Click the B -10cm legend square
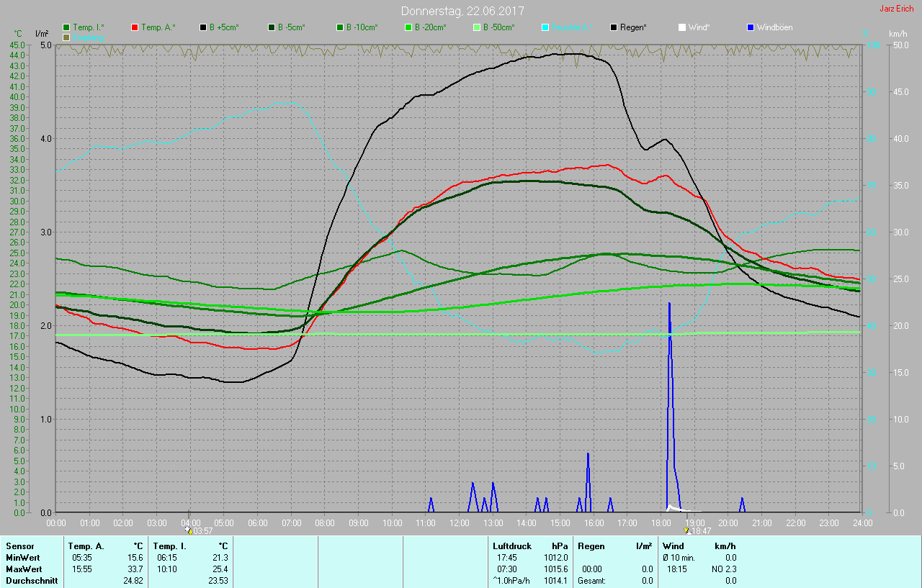Image resolution: width=922 pixels, height=588 pixels. [x=340, y=27]
